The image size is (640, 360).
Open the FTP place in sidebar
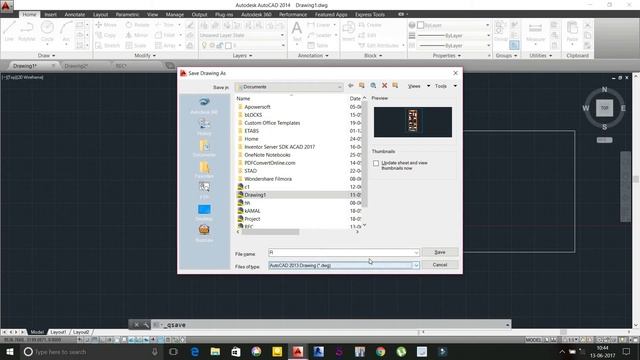[x=204, y=191]
